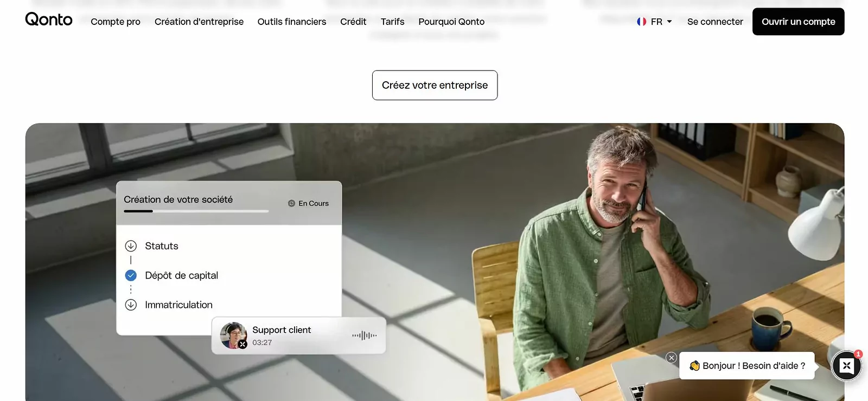The height and width of the screenshot is (401, 868).
Task: Click the Créez votre entreprise button
Action: coord(435,85)
